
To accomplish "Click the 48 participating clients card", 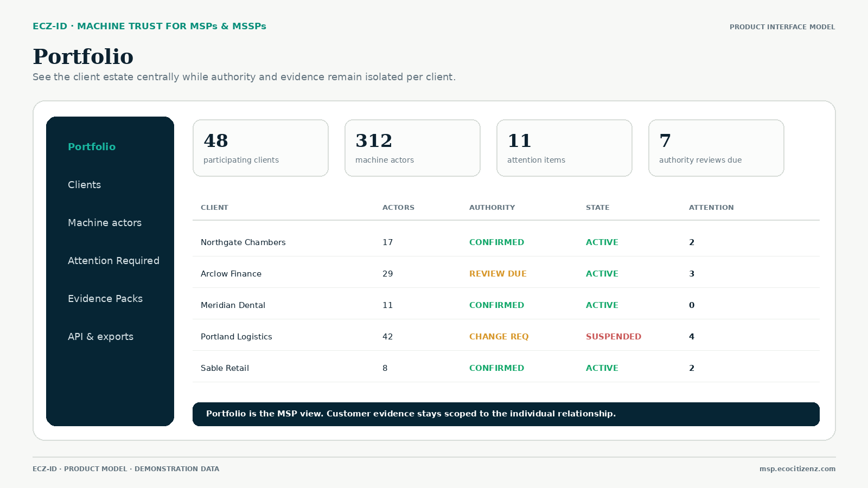I will point(260,148).
